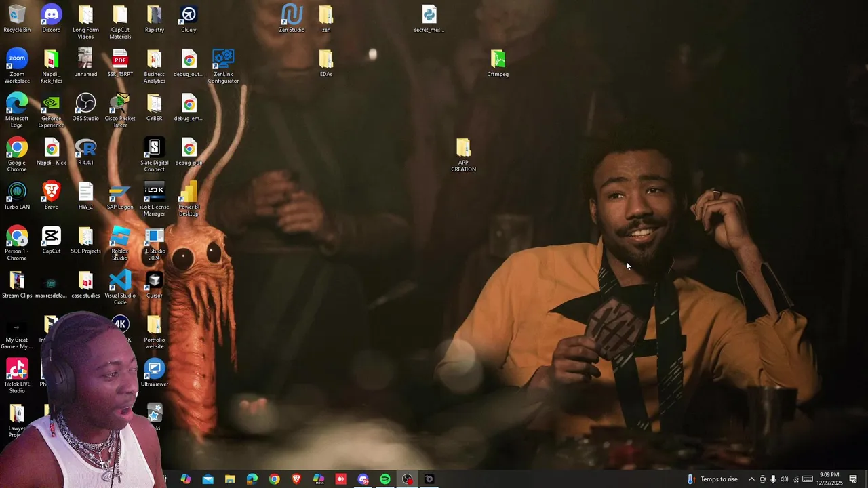Launch Power BI Desktop shortcut
The height and width of the screenshot is (488, 868).
[x=189, y=199]
